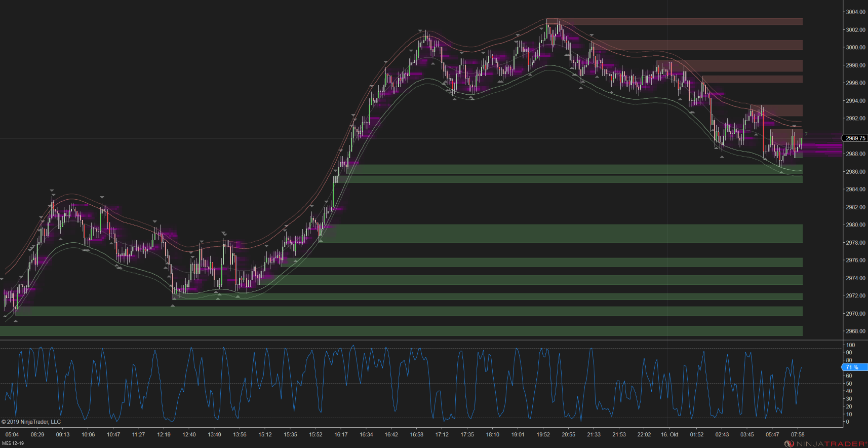Image resolution: width=868 pixels, height=448 pixels.
Task: Click the MES 12-19 instrument label
Action: point(13,443)
